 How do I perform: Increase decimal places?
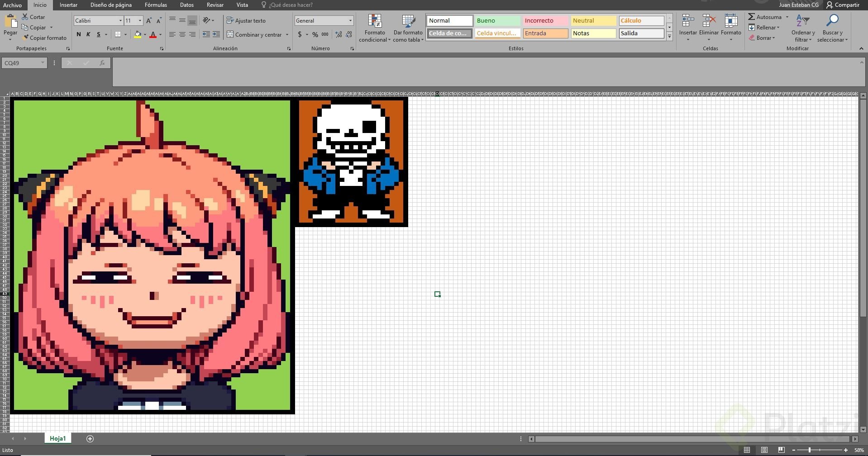pos(339,34)
